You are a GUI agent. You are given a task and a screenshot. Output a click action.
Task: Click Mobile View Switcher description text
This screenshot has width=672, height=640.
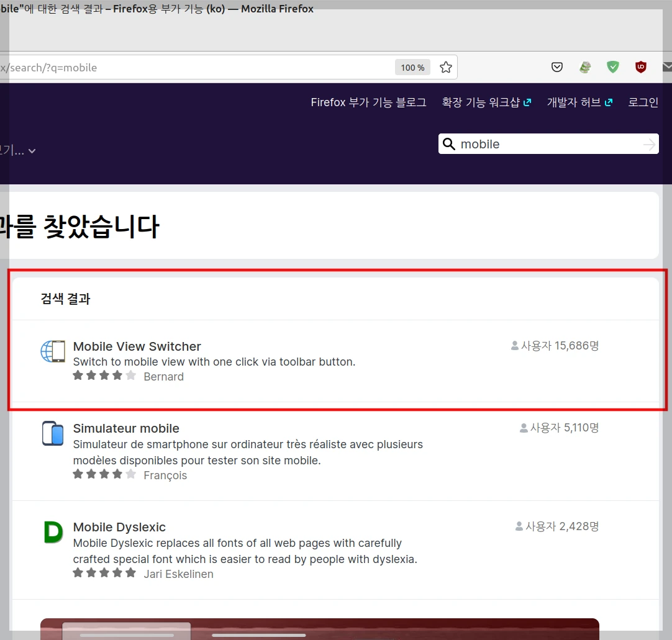(x=214, y=361)
